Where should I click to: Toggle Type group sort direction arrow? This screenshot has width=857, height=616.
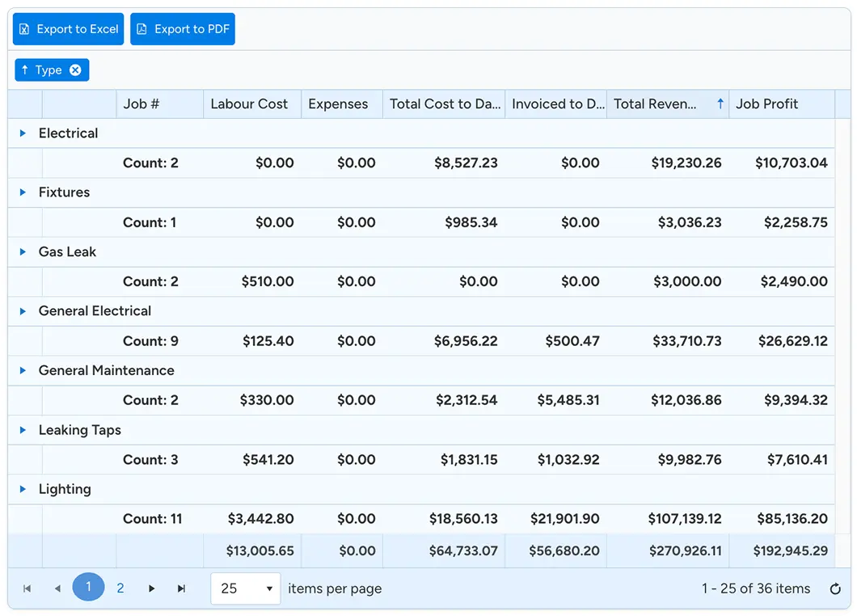point(24,70)
